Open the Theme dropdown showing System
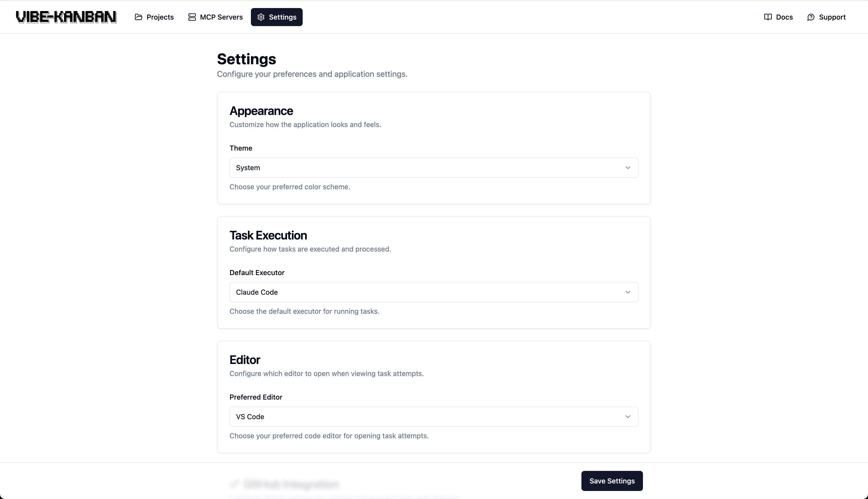The image size is (868, 499). coord(433,168)
